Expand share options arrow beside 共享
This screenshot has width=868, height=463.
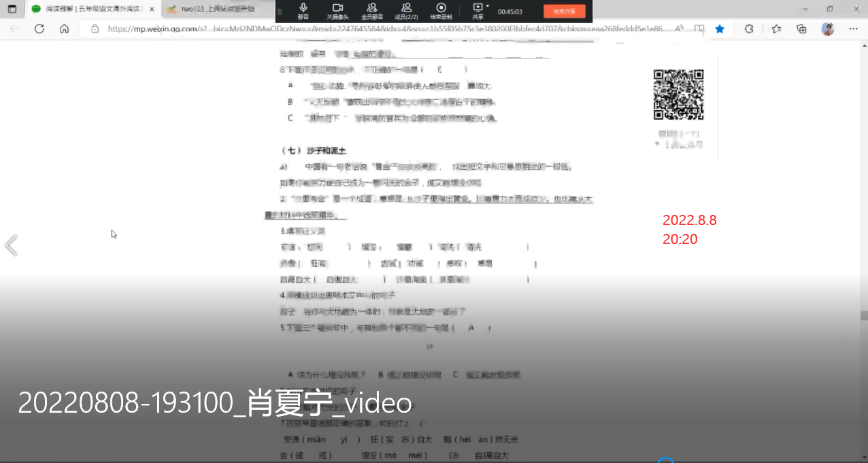[488, 6]
